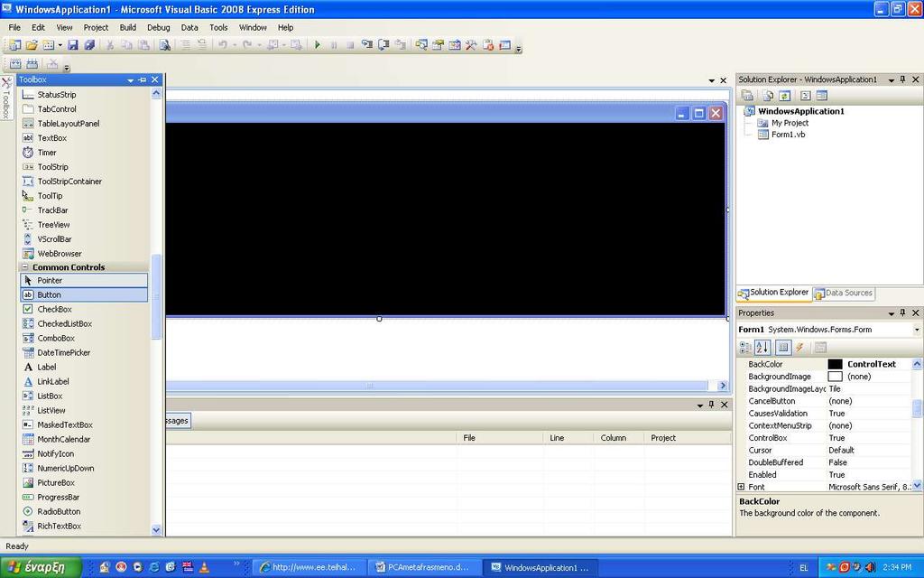Click the Object Browser toolbar icon

[455, 45]
